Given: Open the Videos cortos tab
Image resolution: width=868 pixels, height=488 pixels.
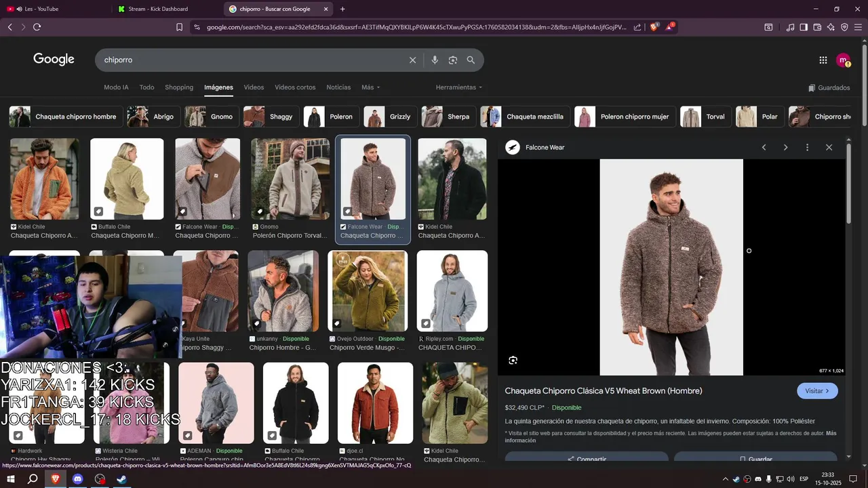Looking at the screenshot, I should (295, 87).
